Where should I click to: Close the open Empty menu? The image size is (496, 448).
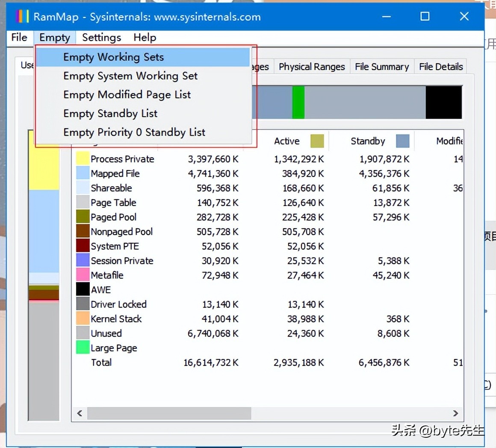point(54,37)
